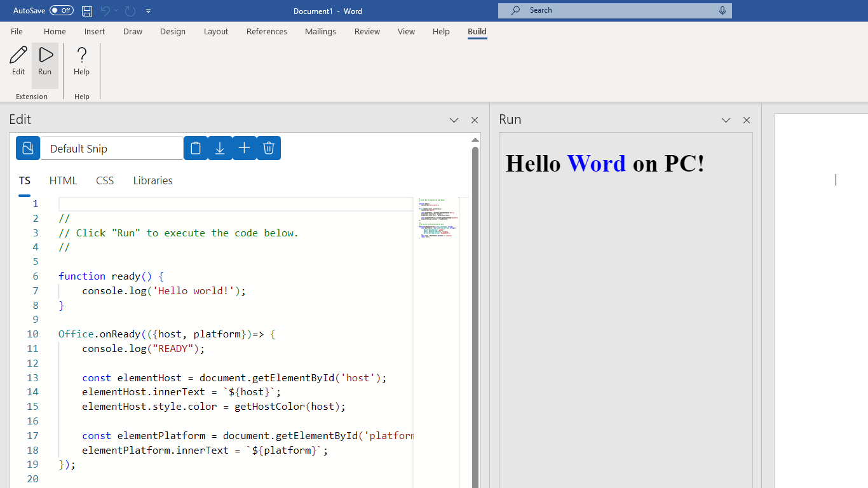Click the blue snippets list icon button
The image size is (868, 488).
(28, 148)
